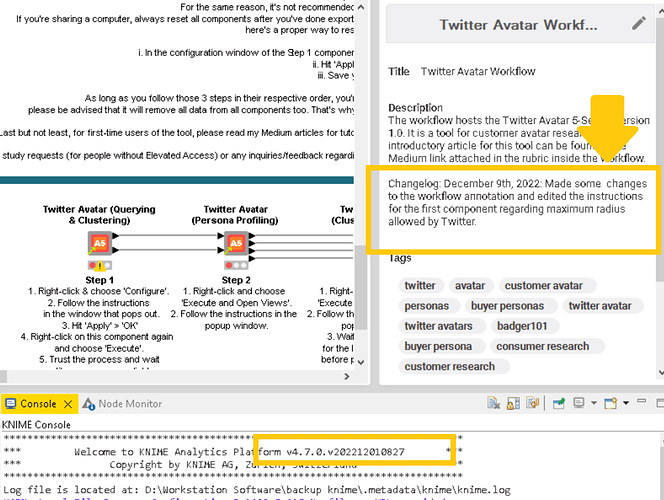Toggle the Scroll Lock console icon
The image size is (664, 500).
pos(513,403)
